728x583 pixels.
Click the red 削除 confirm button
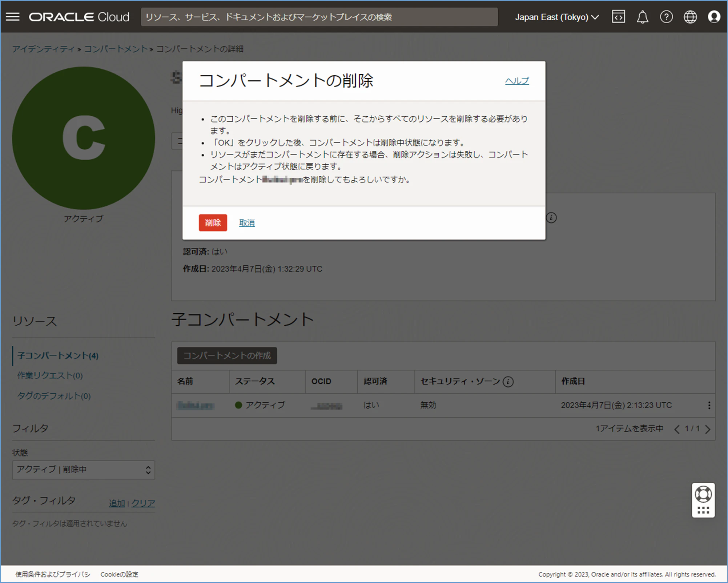point(213,223)
